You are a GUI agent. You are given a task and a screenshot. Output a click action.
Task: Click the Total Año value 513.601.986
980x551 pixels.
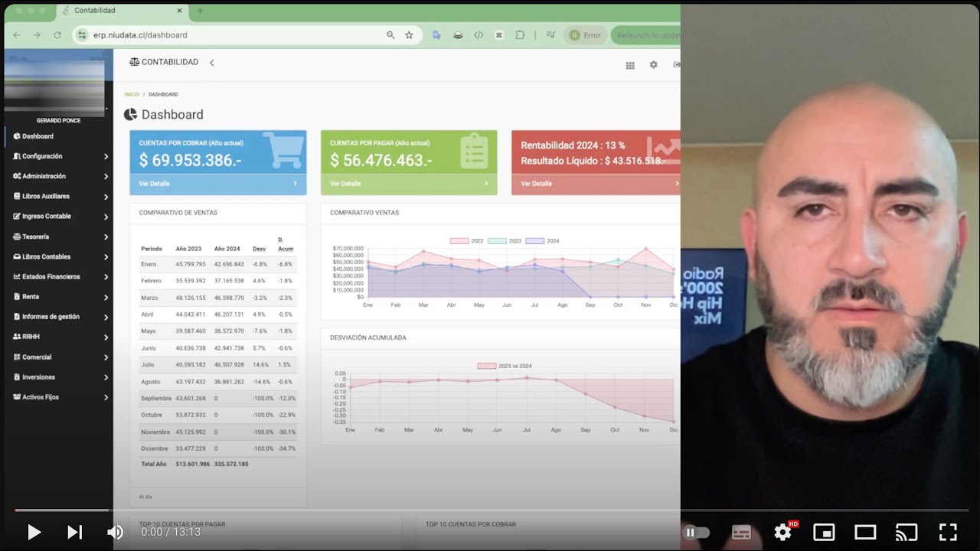pos(192,464)
